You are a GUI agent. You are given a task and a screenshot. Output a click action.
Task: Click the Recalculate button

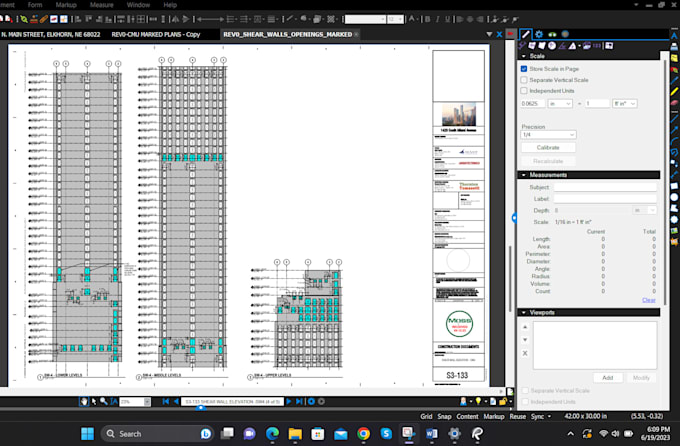[x=548, y=161]
